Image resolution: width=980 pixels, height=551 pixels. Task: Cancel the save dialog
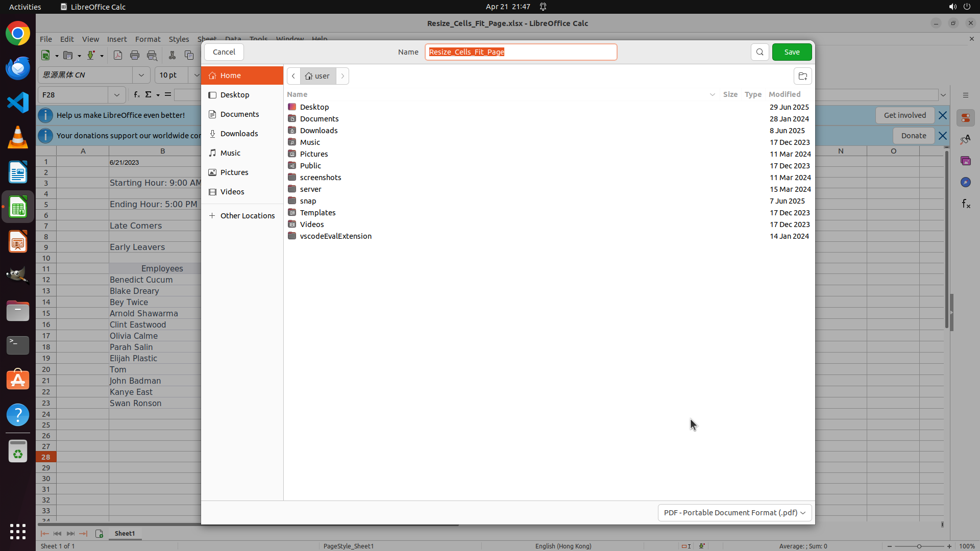click(x=224, y=52)
